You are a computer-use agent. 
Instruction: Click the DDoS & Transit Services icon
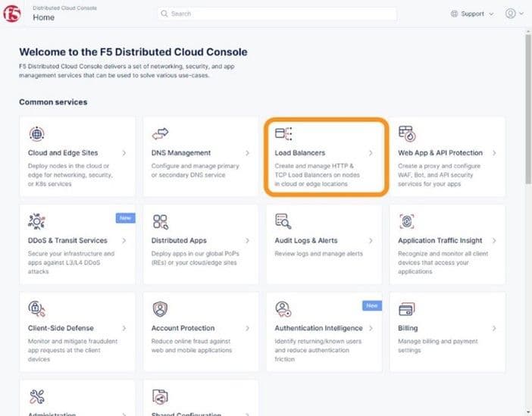point(36,221)
